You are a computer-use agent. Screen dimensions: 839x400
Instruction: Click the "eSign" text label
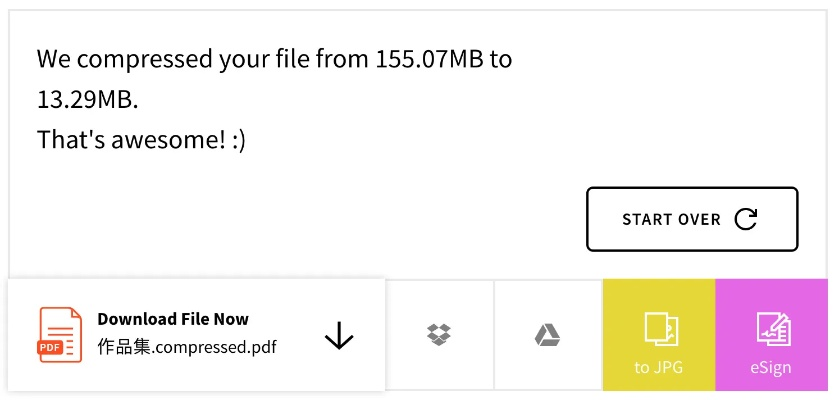click(770, 367)
